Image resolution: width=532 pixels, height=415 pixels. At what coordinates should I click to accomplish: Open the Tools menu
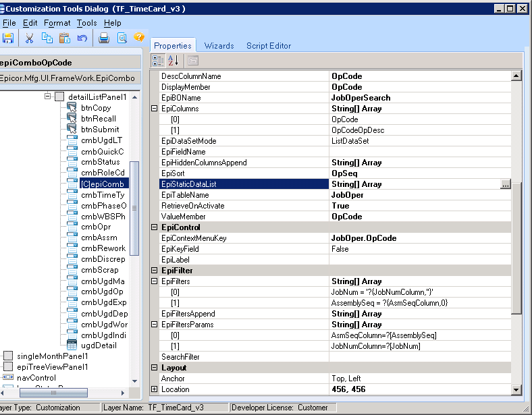coord(86,23)
